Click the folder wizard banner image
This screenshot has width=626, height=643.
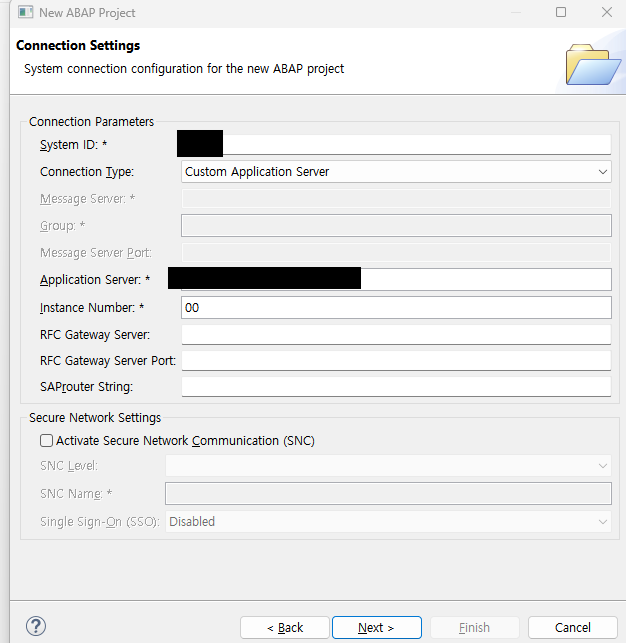592,64
